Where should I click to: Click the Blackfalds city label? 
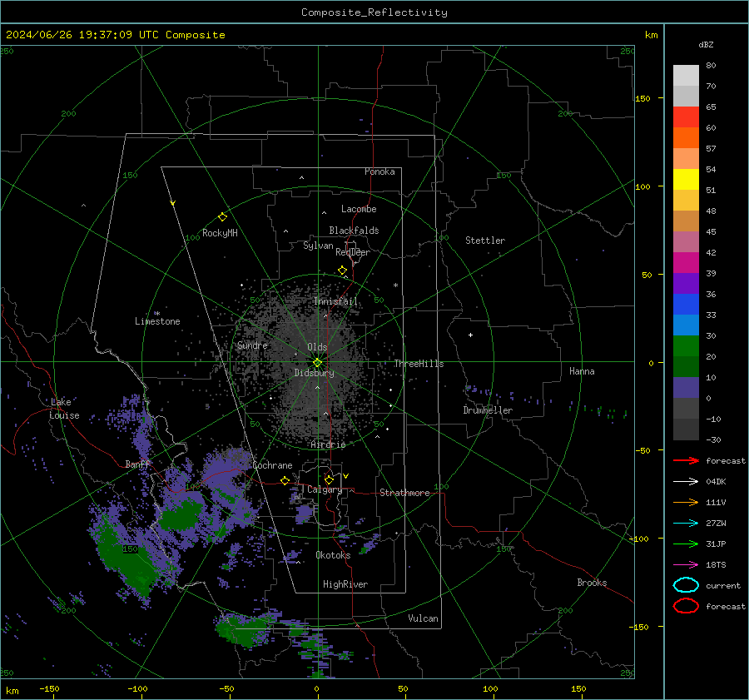pyautogui.click(x=354, y=231)
